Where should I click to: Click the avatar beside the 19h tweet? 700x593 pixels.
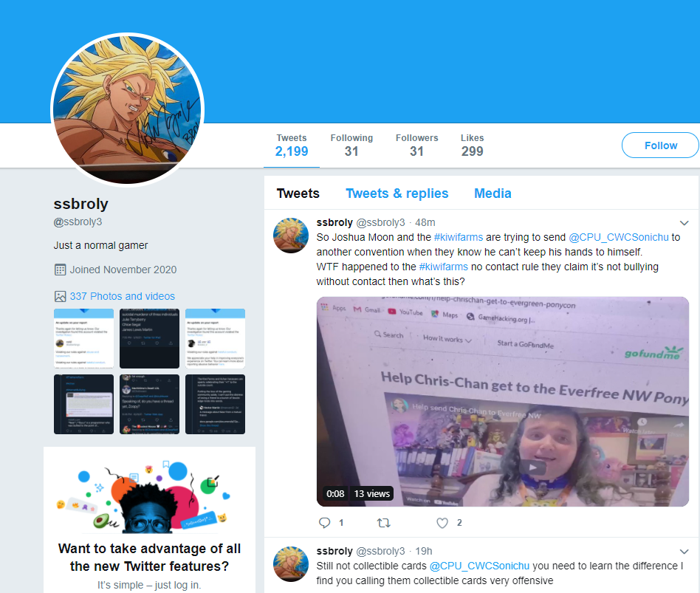click(291, 564)
